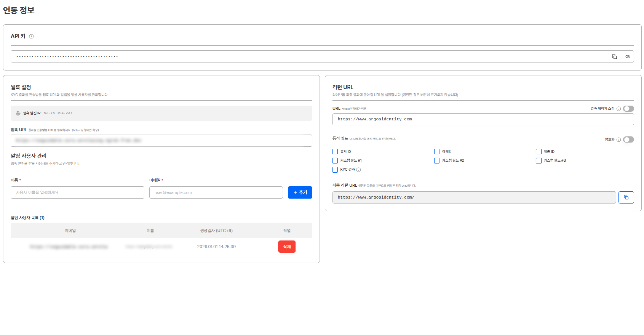
Task: Click the KYC 결과 info icon
Action: click(x=359, y=170)
